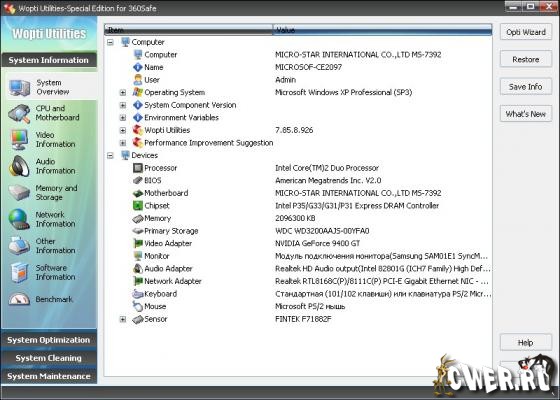This screenshot has width=560, height=400.
Task: Open the Benchmark gauge icon
Action: (x=19, y=299)
